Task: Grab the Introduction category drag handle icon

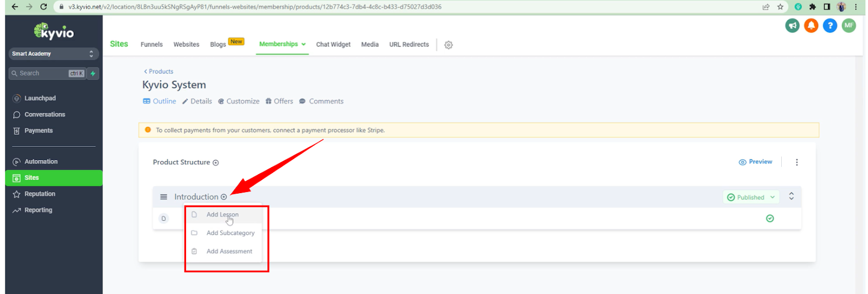Action: click(x=163, y=197)
